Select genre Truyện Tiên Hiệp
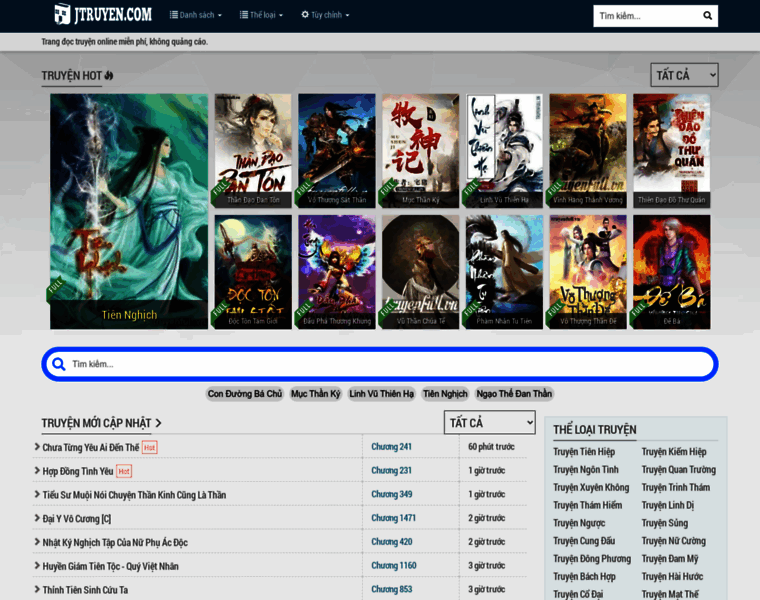Screen dimensions: 760x600 point(584,452)
